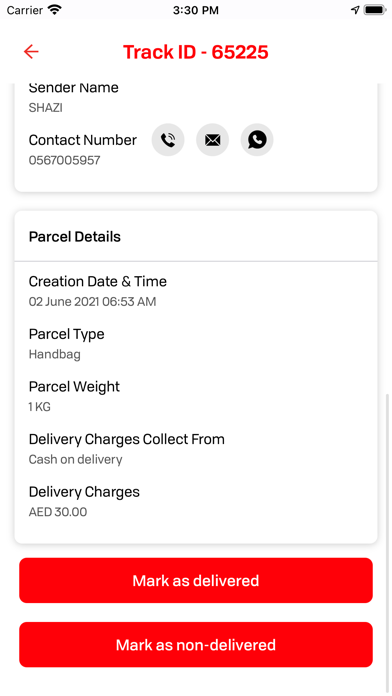Email the sender via envelope icon
Screen dimensions: 392x696
(213, 140)
